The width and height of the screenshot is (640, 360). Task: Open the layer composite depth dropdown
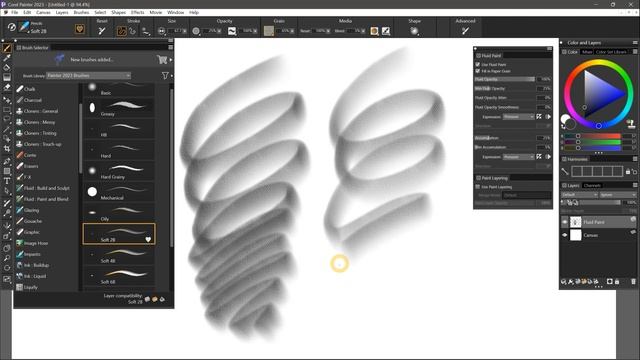618,195
